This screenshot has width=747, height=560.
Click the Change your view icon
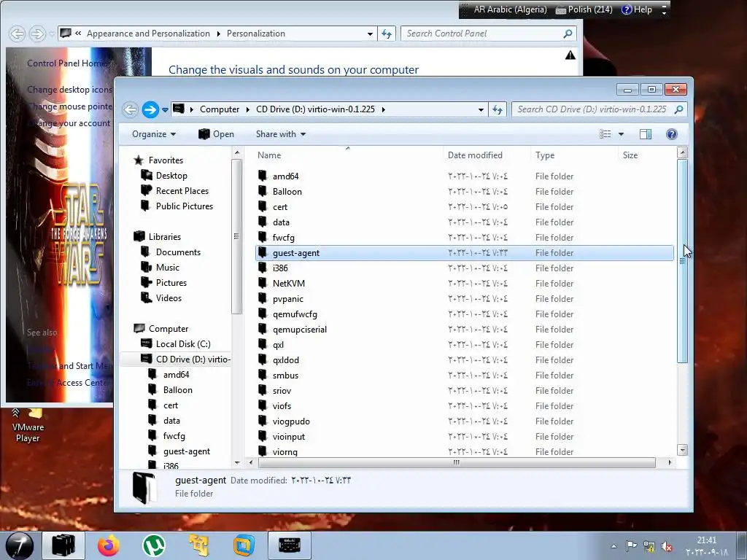605,134
